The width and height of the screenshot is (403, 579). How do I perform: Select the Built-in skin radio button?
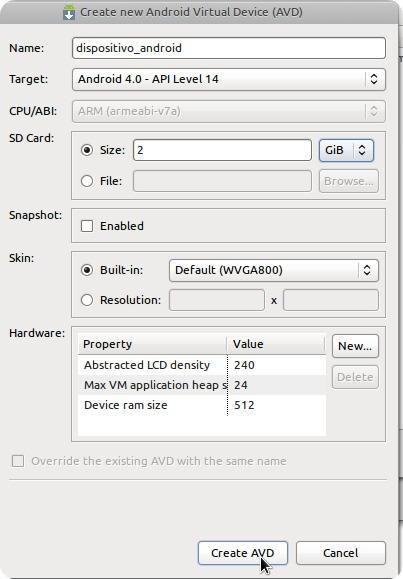87,270
